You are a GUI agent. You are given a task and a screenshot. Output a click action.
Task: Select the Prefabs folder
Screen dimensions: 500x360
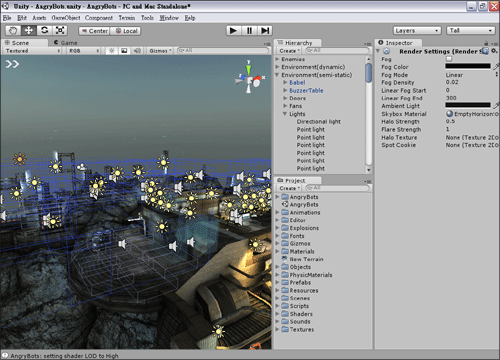coord(300,282)
